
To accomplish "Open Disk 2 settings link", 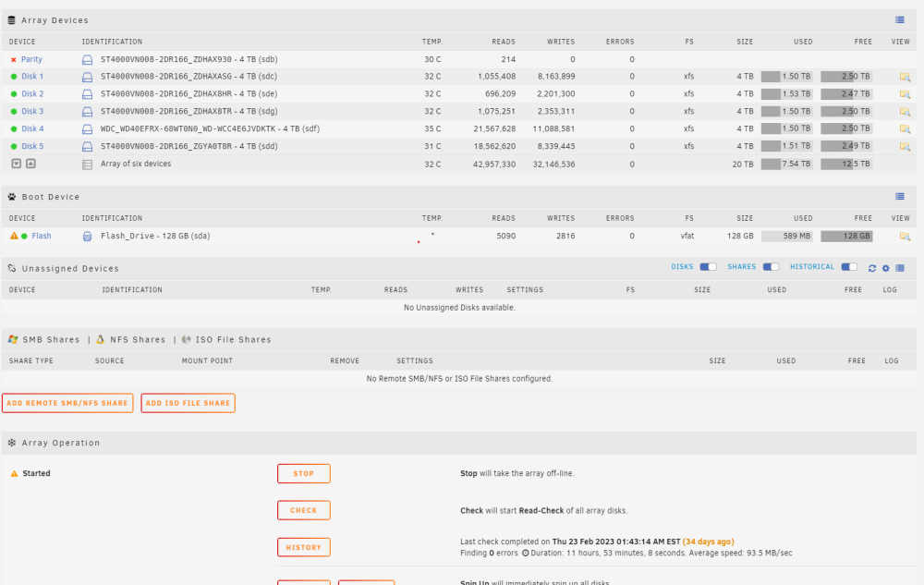I will (32, 93).
